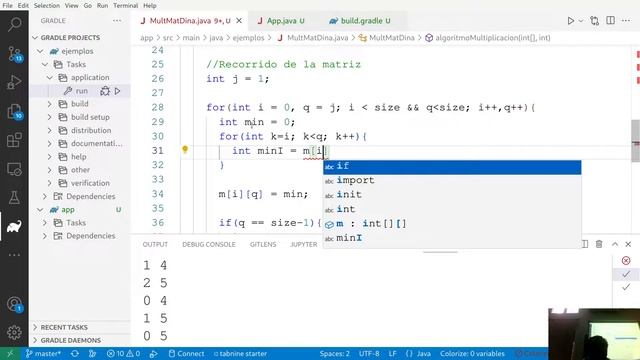Show additional activity bar views

pos(14,255)
